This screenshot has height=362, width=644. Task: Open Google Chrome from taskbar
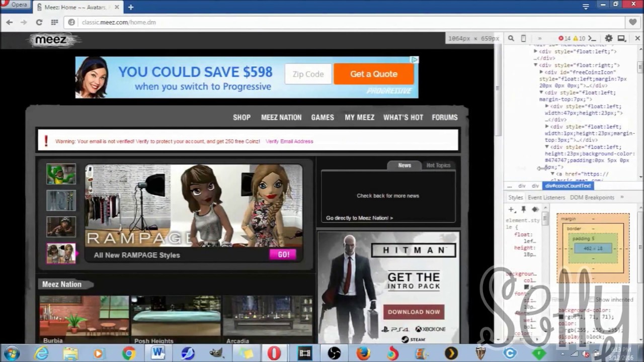129,353
